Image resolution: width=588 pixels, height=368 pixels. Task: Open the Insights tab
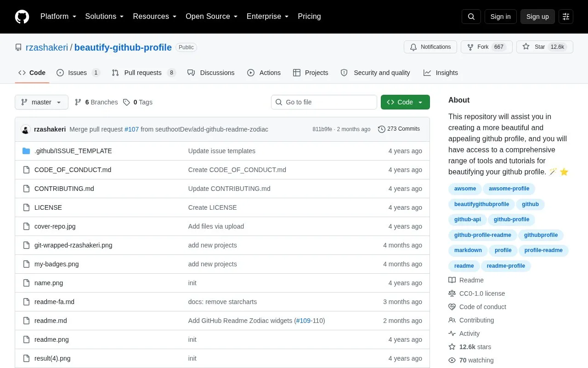pyautogui.click(x=441, y=73)
